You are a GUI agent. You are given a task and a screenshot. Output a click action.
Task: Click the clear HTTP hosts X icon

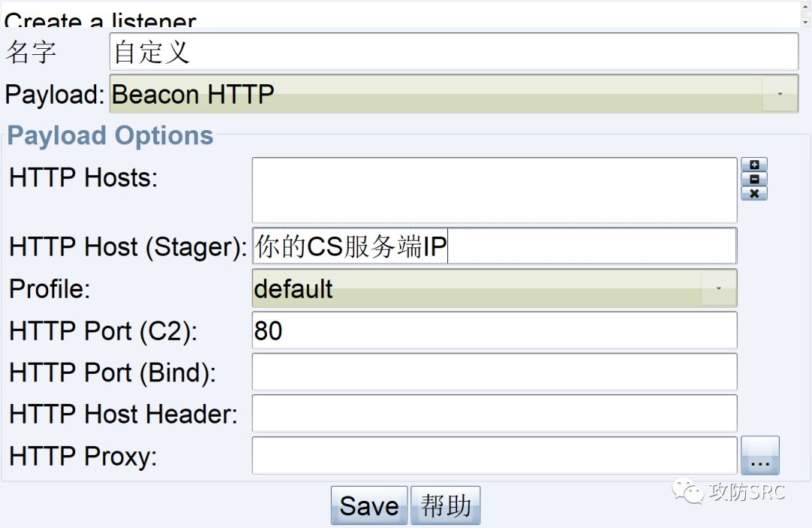[x=754, y=193]
